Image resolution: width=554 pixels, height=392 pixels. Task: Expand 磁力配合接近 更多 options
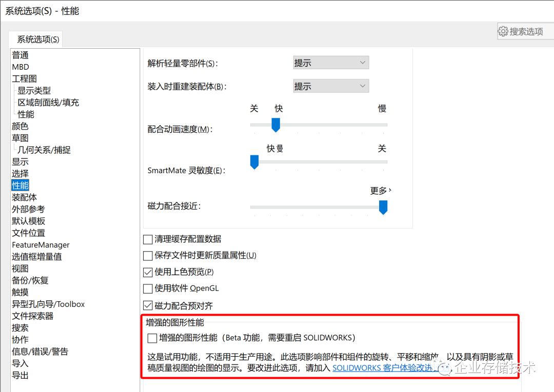coord(380,191)
